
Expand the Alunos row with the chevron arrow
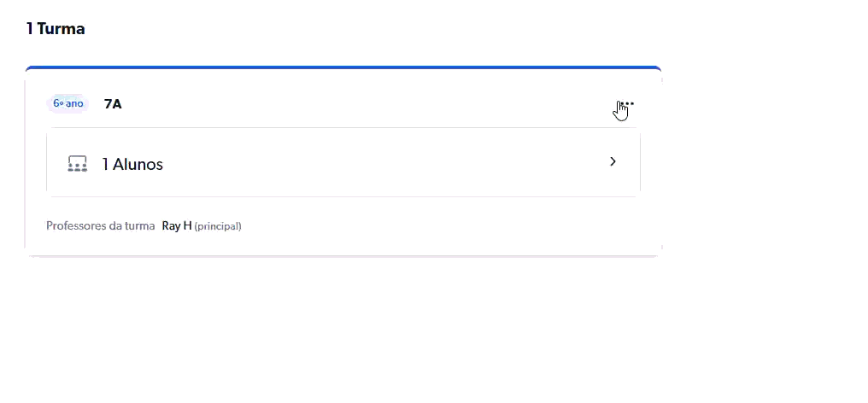[613, 161]
